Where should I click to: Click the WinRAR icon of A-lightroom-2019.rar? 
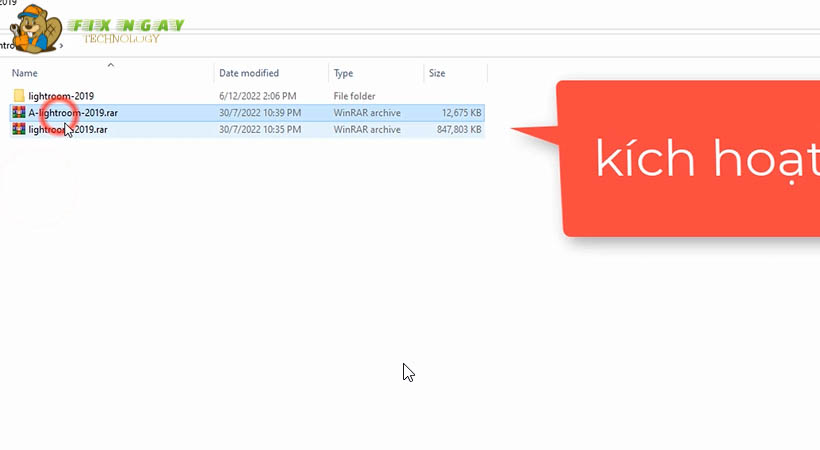[x=19, y=113]
